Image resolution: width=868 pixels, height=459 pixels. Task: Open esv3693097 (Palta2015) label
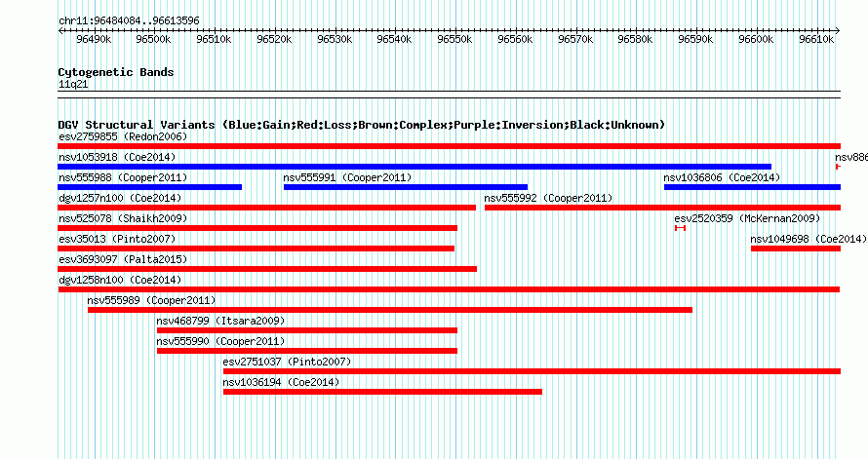point(123,259)
